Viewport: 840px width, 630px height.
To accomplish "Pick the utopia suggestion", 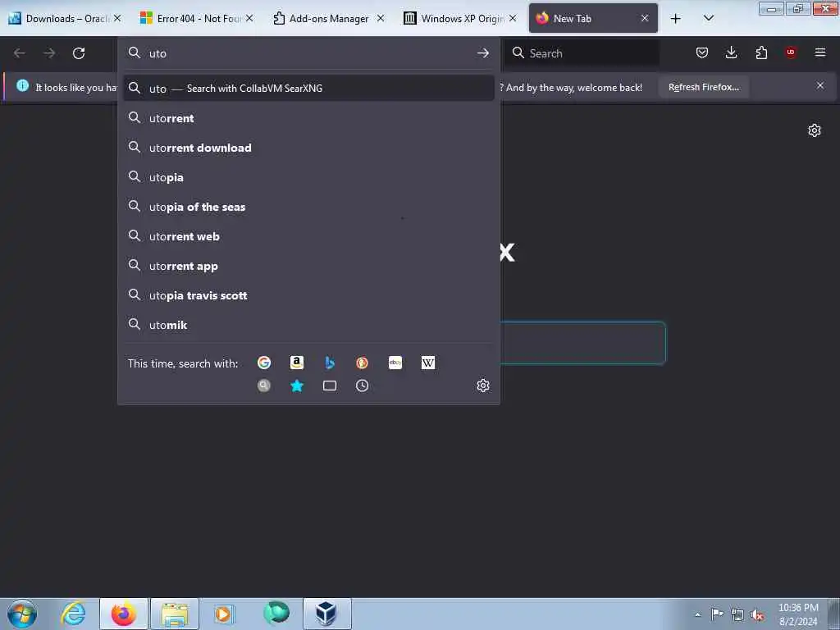I will coord(308,177).
